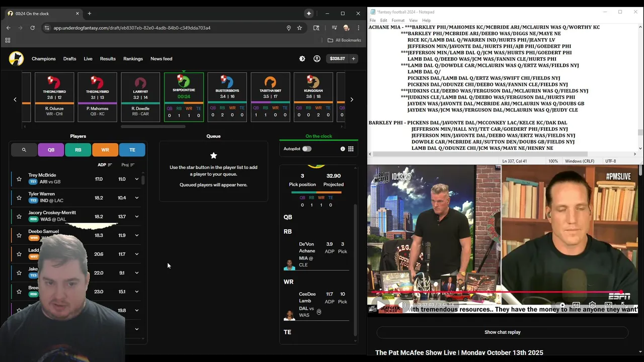
Task: Filter players by the RB tab
Action: coord(78,150)
